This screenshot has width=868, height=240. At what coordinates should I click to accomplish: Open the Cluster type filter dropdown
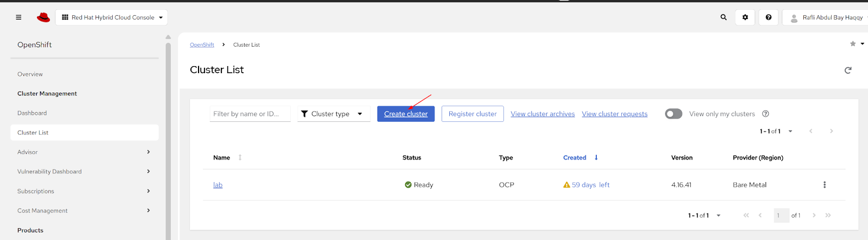334,114
